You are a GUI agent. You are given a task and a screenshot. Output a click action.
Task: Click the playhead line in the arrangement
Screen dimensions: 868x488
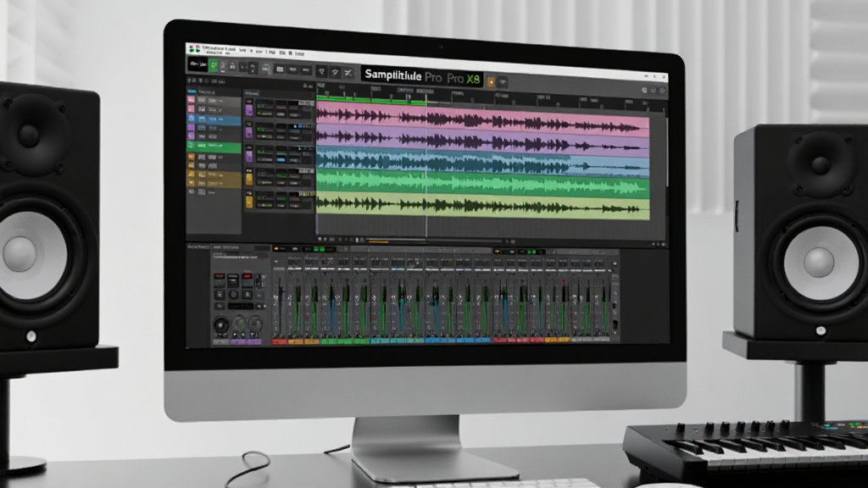point(426,166)
